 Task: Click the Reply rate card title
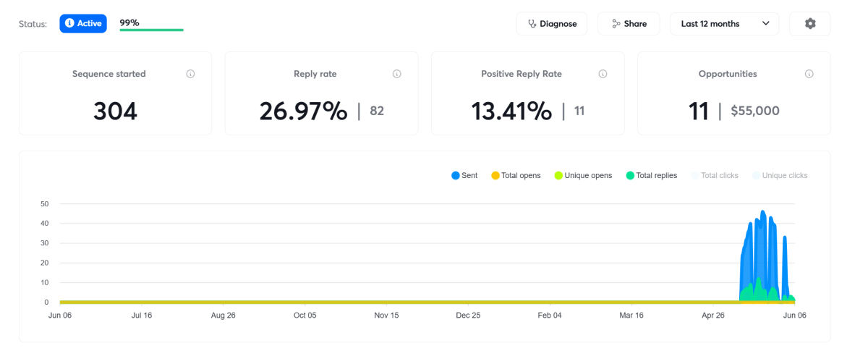click(315, 74)
